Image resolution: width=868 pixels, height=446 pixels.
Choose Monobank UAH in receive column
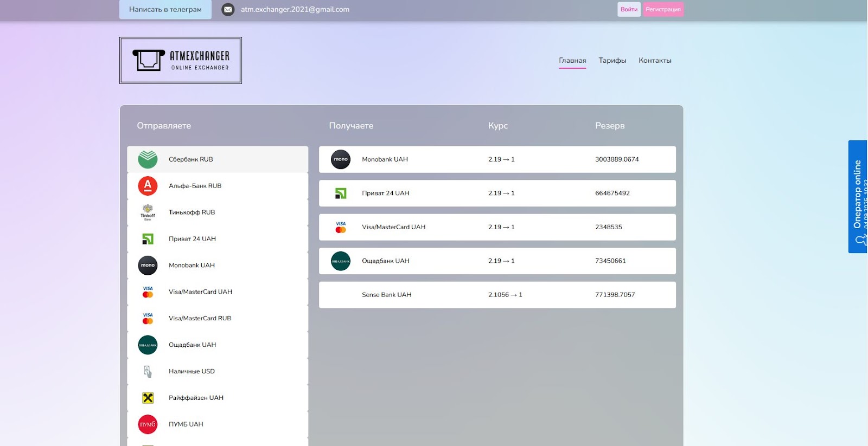tap(497, 159)
